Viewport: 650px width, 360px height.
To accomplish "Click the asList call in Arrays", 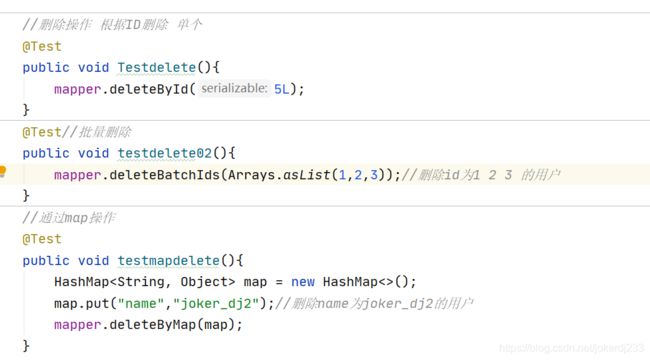I will pyautogui.click(x=306, y=175).
